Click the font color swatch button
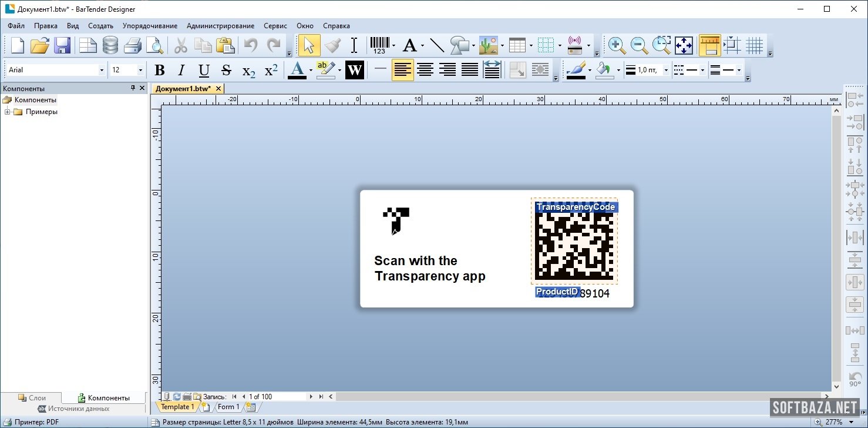This screenshot has width=868, height=428. tap(297, 71)
